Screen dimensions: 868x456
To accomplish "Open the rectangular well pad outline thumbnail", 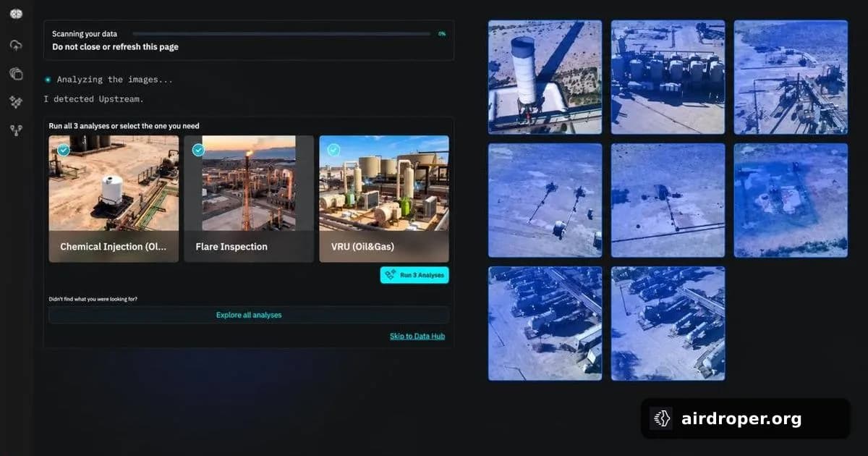I will (x=791, y=200).
